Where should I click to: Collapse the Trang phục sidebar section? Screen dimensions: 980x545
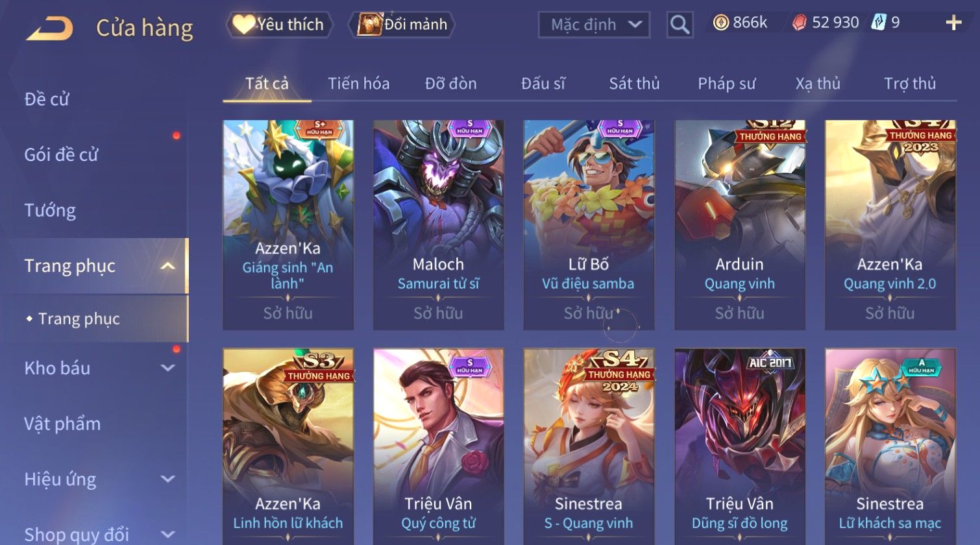(167, 266)
